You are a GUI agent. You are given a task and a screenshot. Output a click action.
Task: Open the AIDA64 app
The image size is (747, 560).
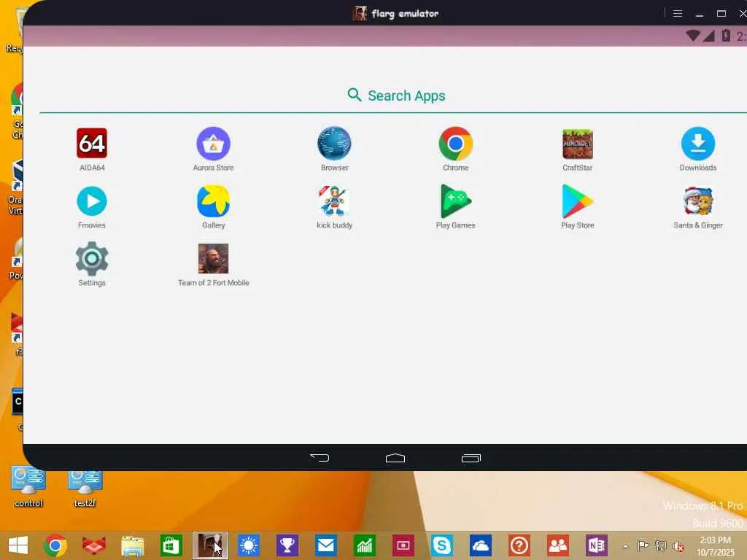[x=92, y=144]
